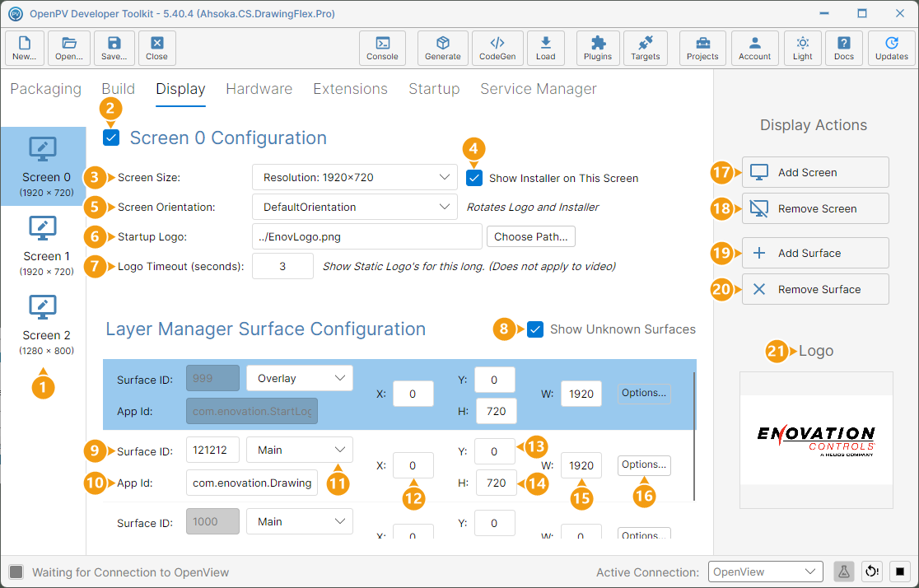This screenshot has width=919, height=588.
Task: Click the stop icon in the status bar
Action: click(900, 571)
